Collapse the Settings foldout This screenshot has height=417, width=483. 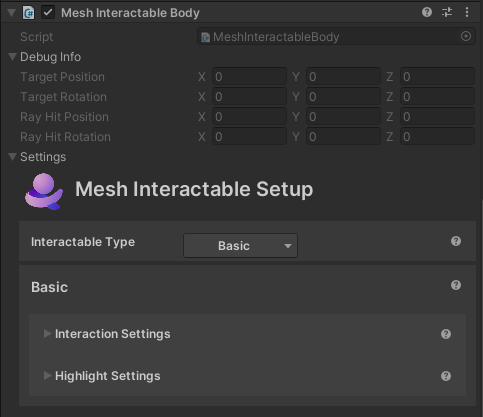click(12, 157)
